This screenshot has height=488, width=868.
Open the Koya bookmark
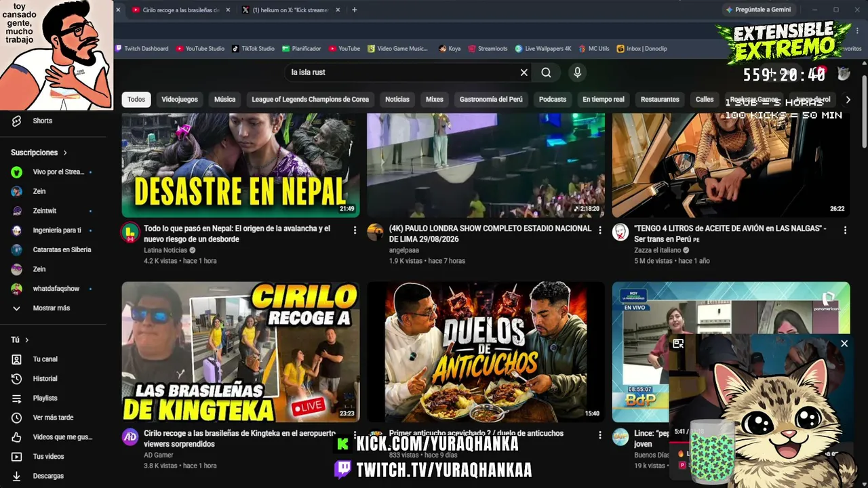pyautogui.click(x=449, y=49)
